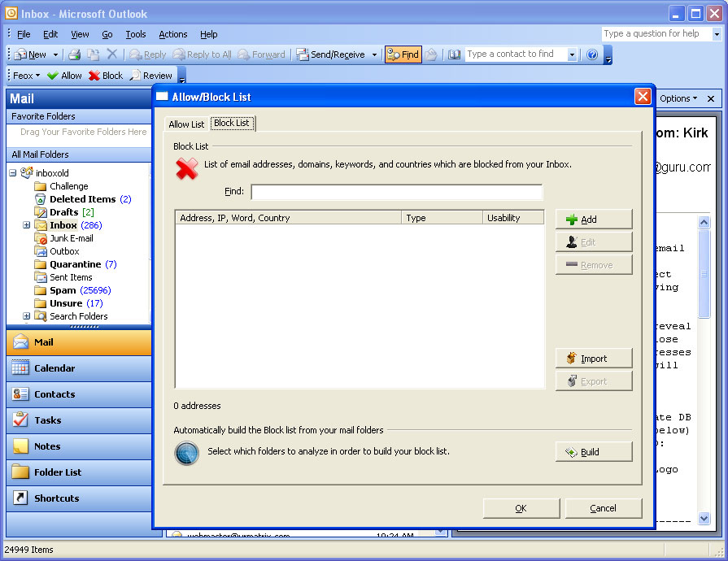Open the Contacts navigation button

pos(79,394)
